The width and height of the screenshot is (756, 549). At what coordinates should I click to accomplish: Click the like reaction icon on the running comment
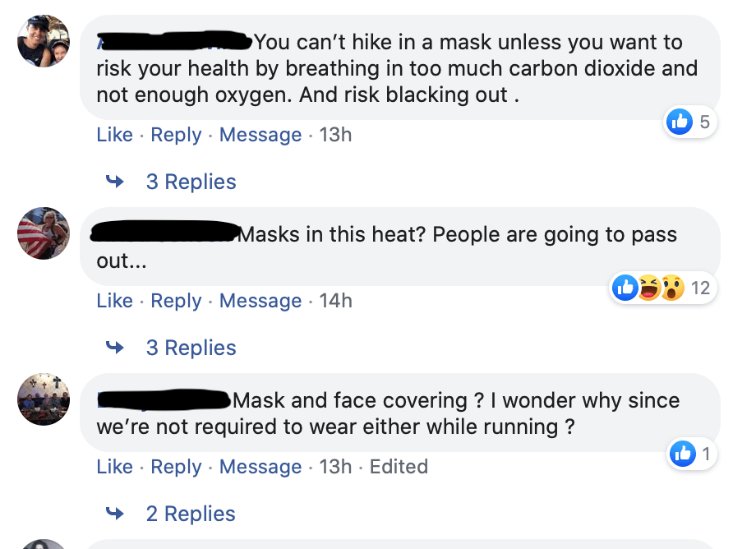click(683, 453)
